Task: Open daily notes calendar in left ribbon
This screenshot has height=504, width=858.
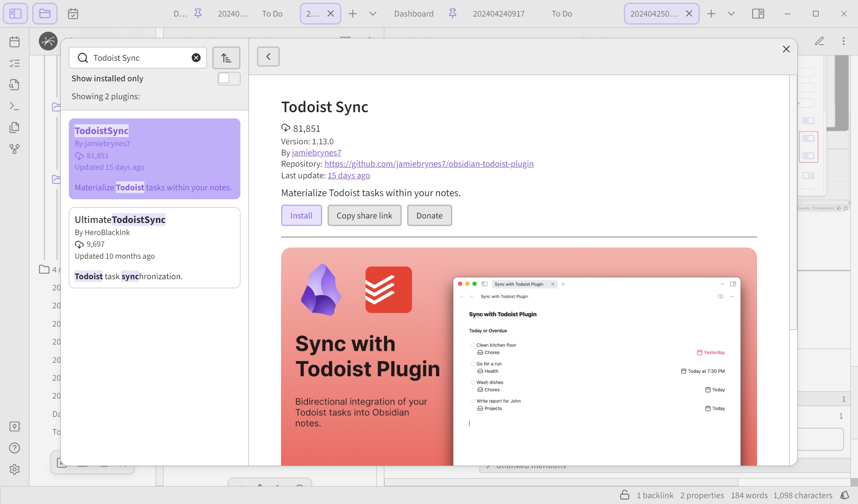Action: click(15, 42)
